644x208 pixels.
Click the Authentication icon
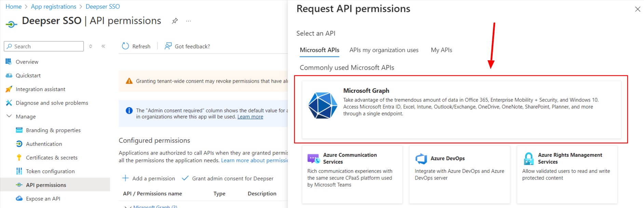tap(19, 144)
